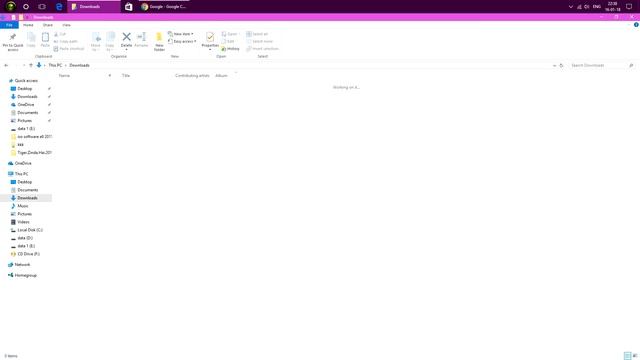
Task: Open the New item dropdown
Action: 181,34
